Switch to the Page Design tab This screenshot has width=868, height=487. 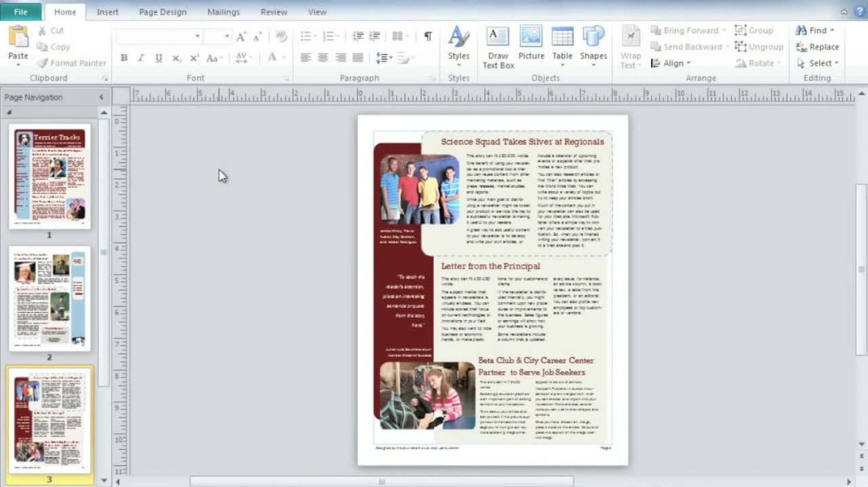click(163, 11)
